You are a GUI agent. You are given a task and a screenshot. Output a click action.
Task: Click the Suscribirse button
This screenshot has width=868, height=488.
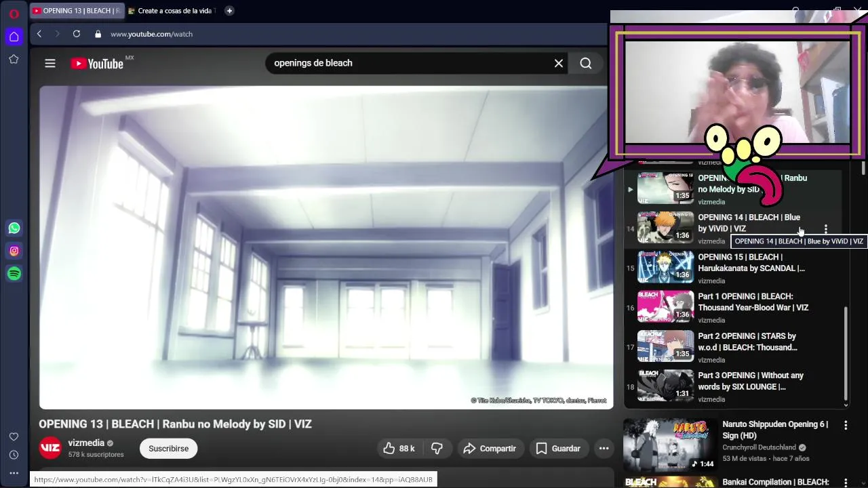[168, 449]
